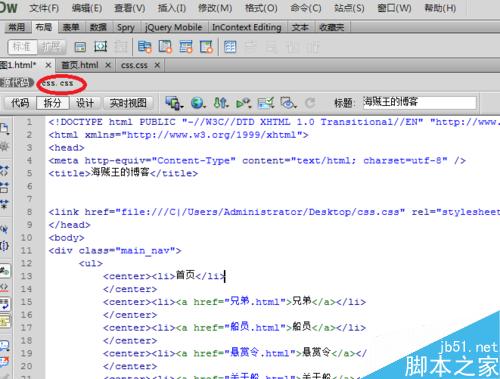500x379 pixels.
Task: Switch Layout bar to 标准 mode
Action: pos(22,47)
